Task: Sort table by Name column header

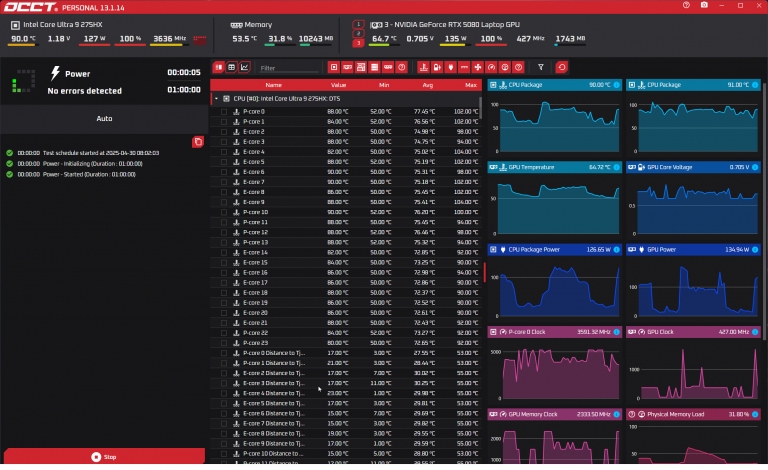Action: 273,85
